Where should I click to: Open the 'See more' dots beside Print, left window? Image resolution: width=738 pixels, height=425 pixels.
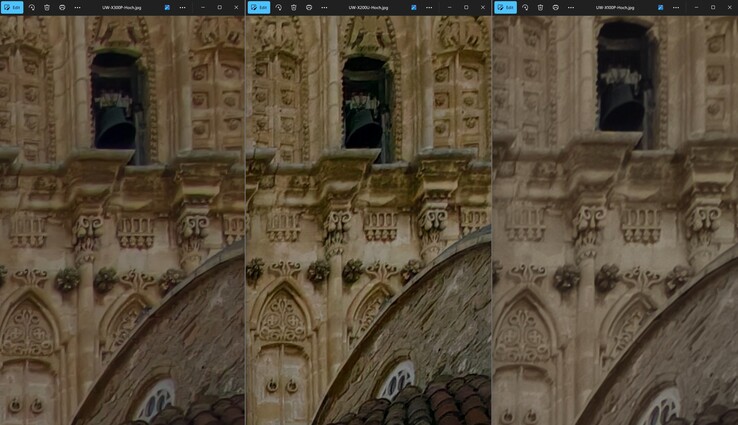[77, 7]
